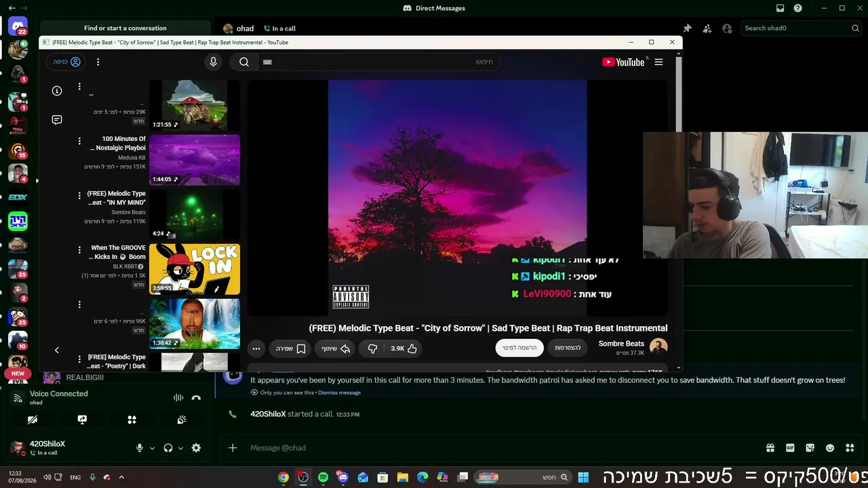Like the City of Sorrow video
The height and width of the screenshot is (488, 868).
point(404,348)
